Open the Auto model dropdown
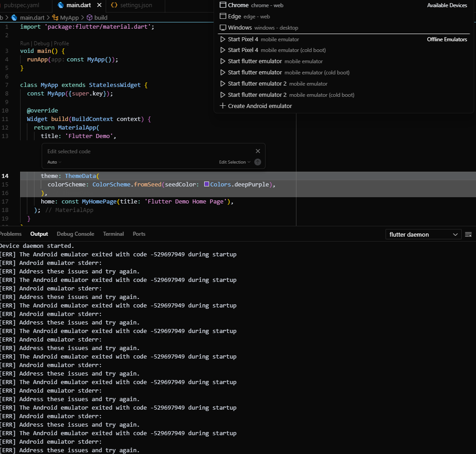Screen dimensions: 476x454 click(54, 162)
